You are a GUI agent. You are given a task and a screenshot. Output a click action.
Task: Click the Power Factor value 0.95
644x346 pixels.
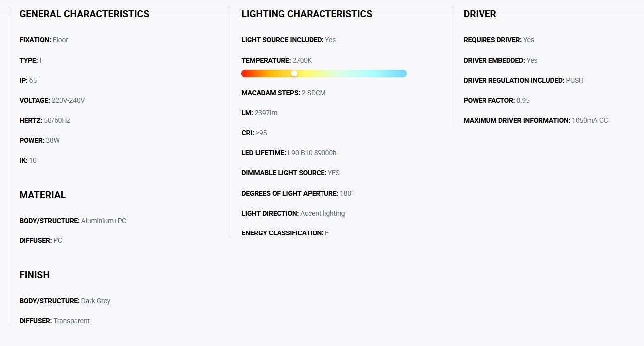[x=523, y=100]
